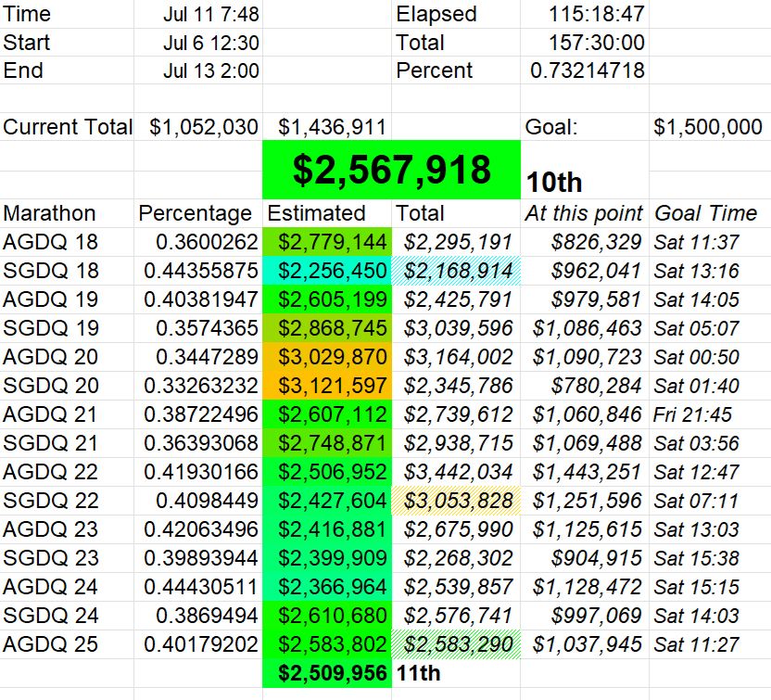The image size is (771, 700).
Task: Click the percentage '0.40381947'
Action: (x=198, y=299)
